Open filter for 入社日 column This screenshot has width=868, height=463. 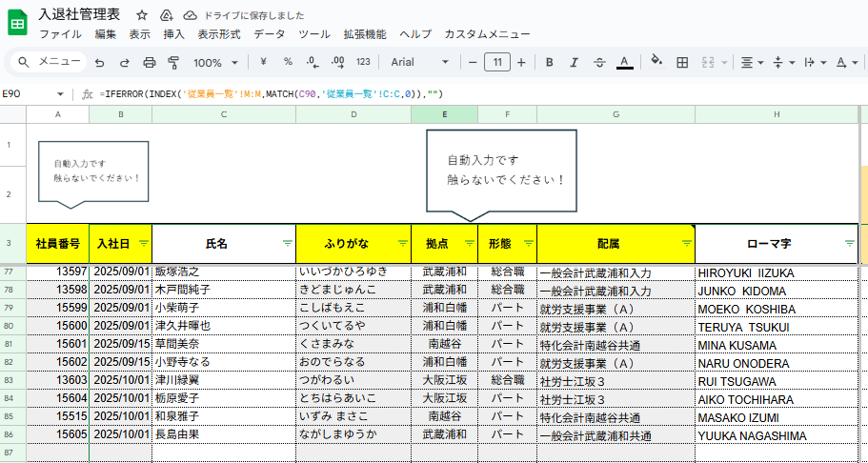pos(144,243)
